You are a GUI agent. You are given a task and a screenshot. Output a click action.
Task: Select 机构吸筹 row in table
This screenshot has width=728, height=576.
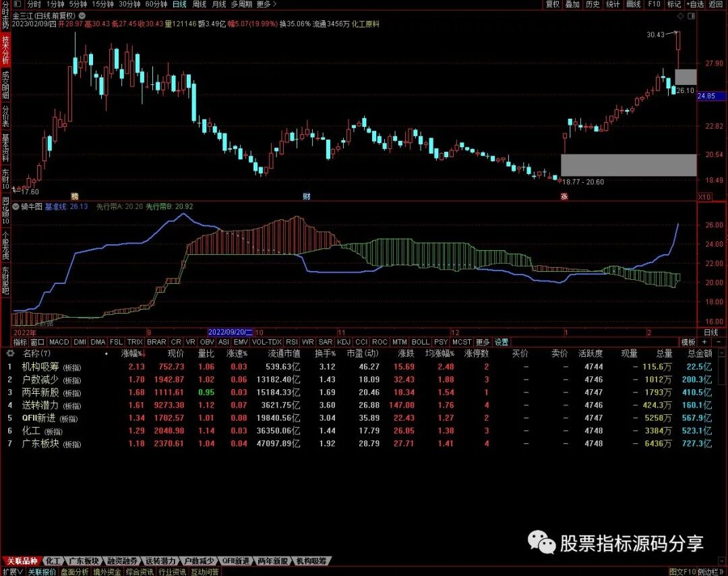pyautogui.click(x=361, y=366)
